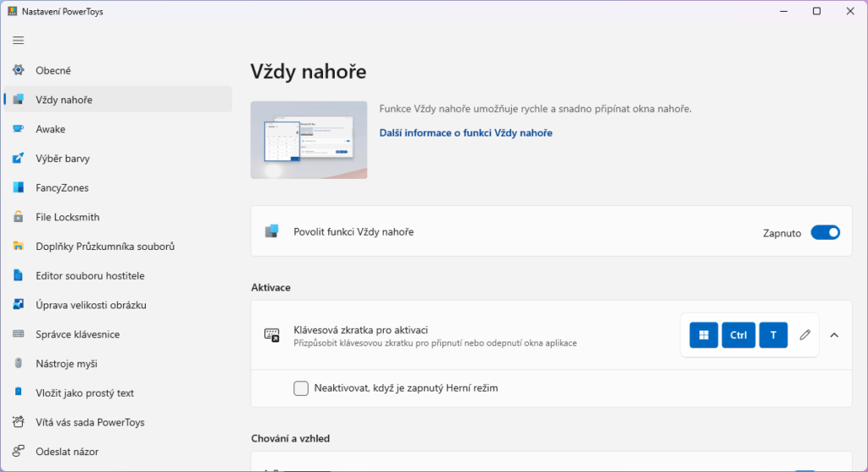Image resolution: width=868 pixels, height=472 pixels.
Task: Click the Nástroje myši mouse icon
Action: point(19,364)
